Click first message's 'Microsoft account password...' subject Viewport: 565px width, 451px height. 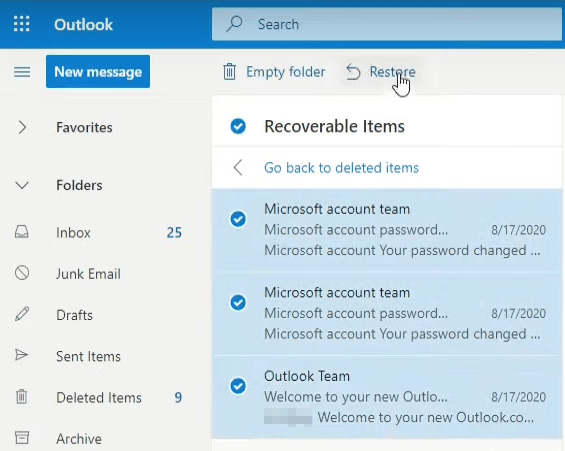356,230
